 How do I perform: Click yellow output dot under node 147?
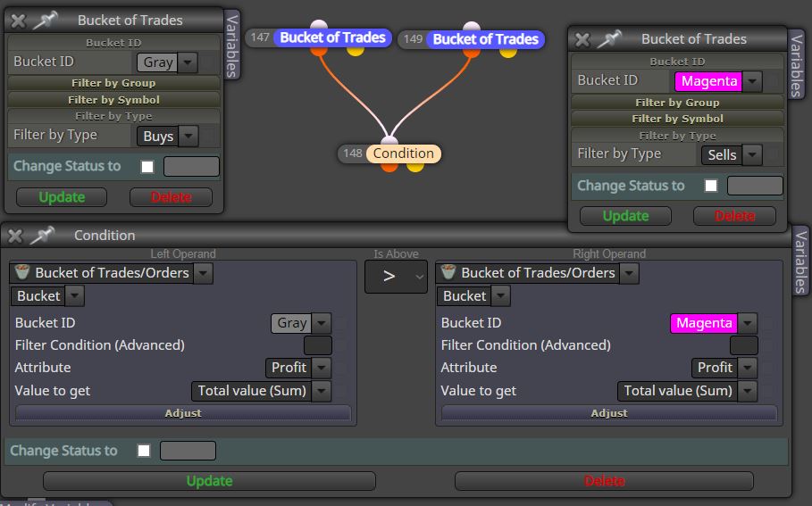(x=356, y=51)
